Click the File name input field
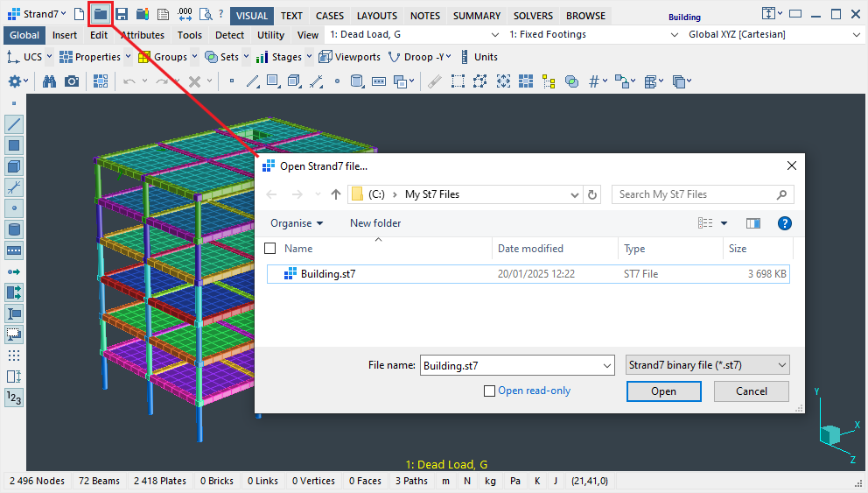 (x=517, y=365)
